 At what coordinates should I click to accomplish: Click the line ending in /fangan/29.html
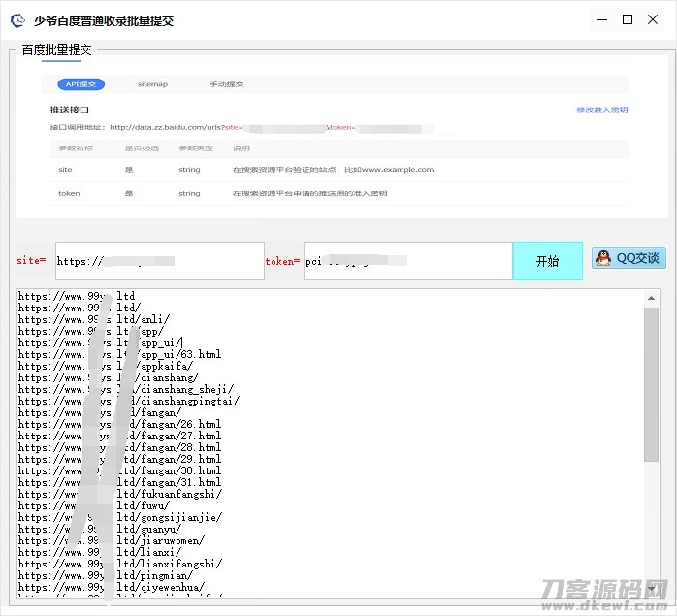119,459
